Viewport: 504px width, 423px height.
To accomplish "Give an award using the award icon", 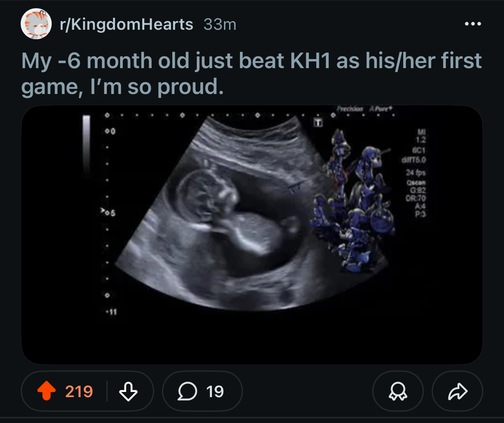I will coord(397,391).
